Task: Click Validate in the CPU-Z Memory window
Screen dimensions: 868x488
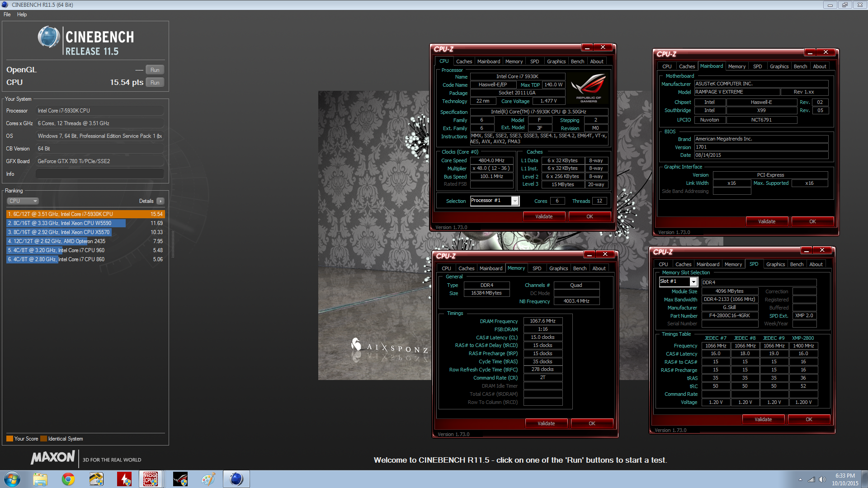Action: click(x=546, y=423)
